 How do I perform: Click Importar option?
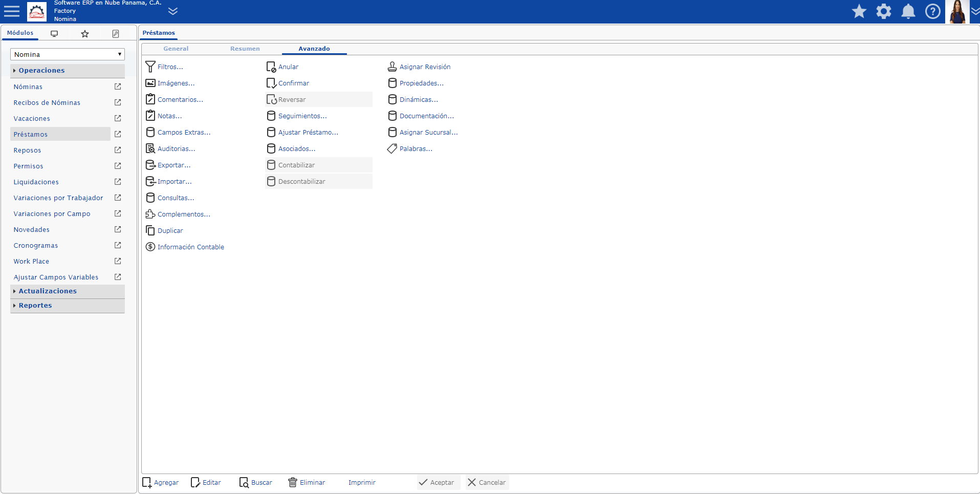coord(169,181)
